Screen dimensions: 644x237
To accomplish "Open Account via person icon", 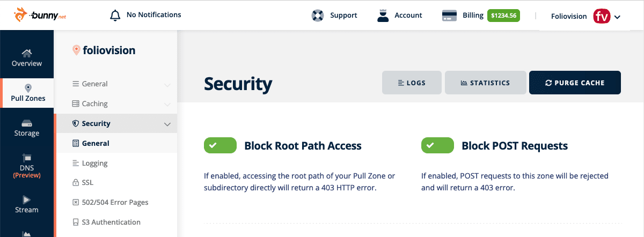I will [x=383, y=16].
